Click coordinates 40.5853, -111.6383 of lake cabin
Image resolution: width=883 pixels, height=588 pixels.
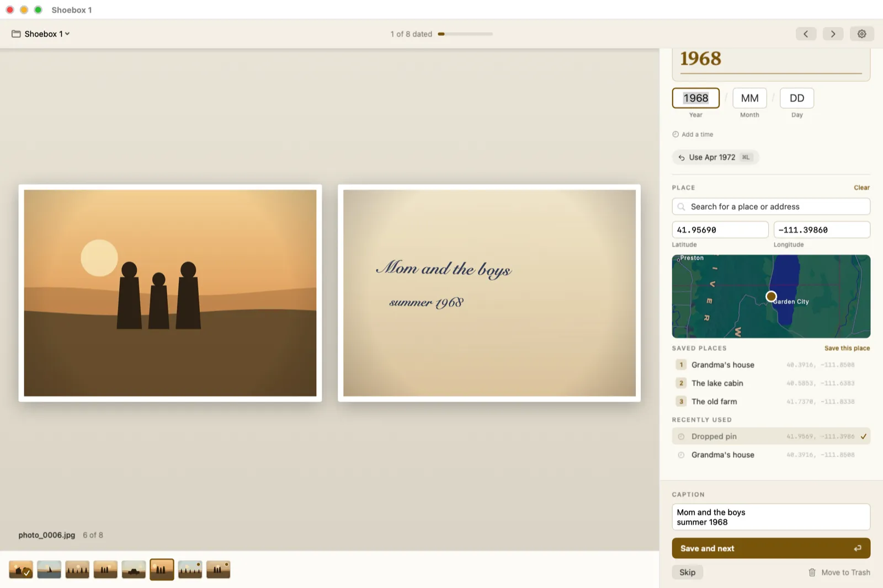point(820,383)
